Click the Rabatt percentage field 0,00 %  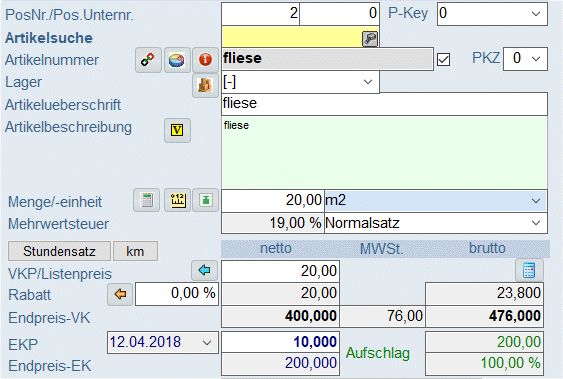(x=177, y=294)
